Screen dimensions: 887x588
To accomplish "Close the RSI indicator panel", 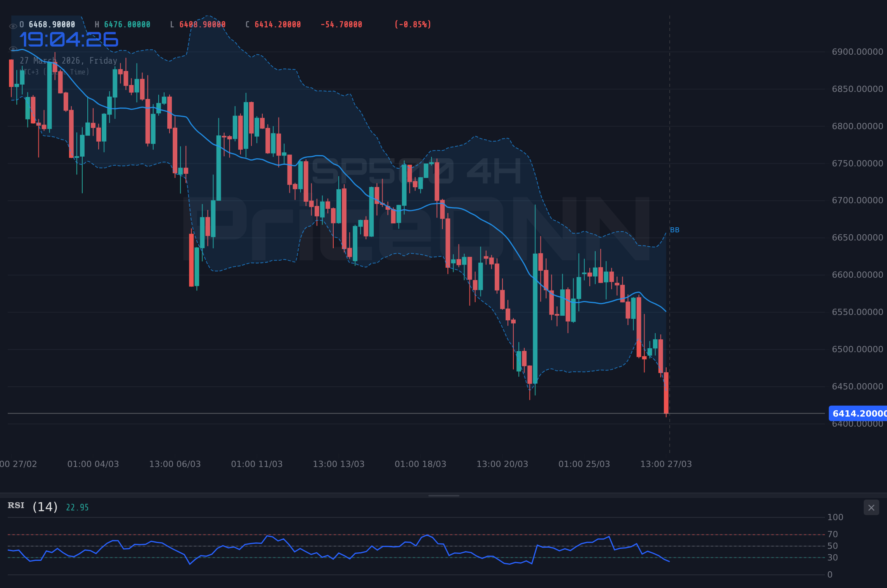I will coord(871,508).
